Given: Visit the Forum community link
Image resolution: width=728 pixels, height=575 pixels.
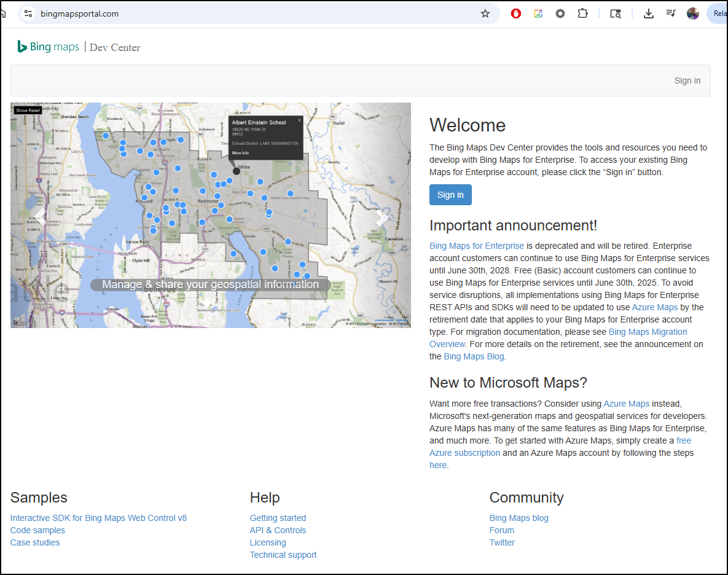Looking at the screenshot, I should pos(502,530).
